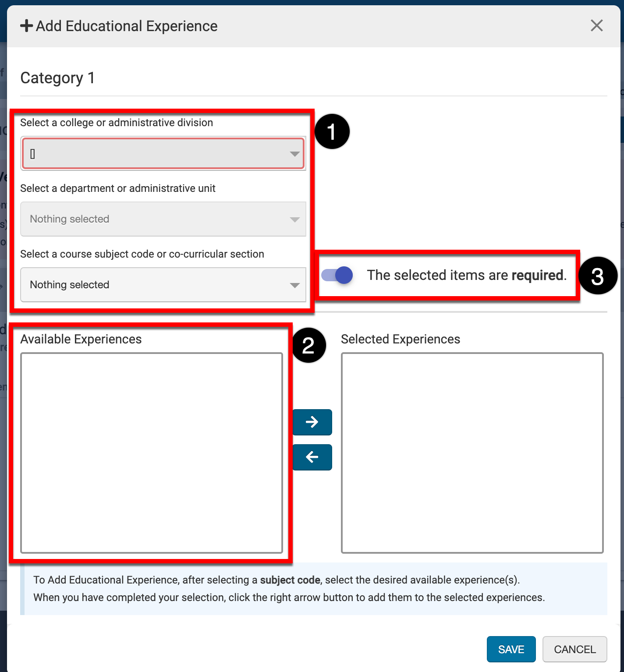This screenshot has height=672, width=624.
Task: Click the plus icon in the dialog header
Action: pyautogui.click(x=26, y=26)
